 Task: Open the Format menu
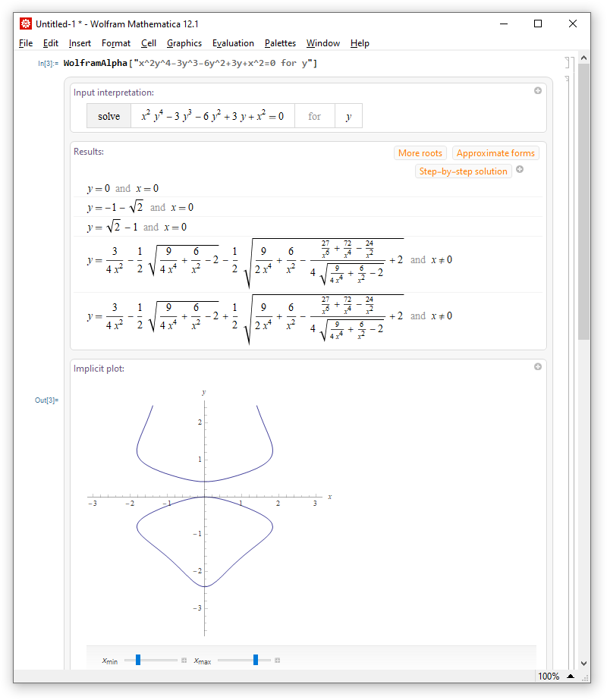pos(116,43)
